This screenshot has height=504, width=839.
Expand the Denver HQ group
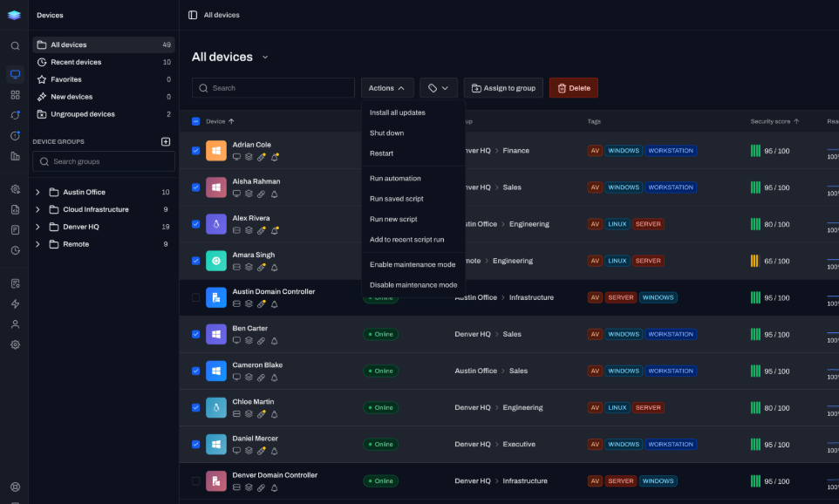point(38,227)
